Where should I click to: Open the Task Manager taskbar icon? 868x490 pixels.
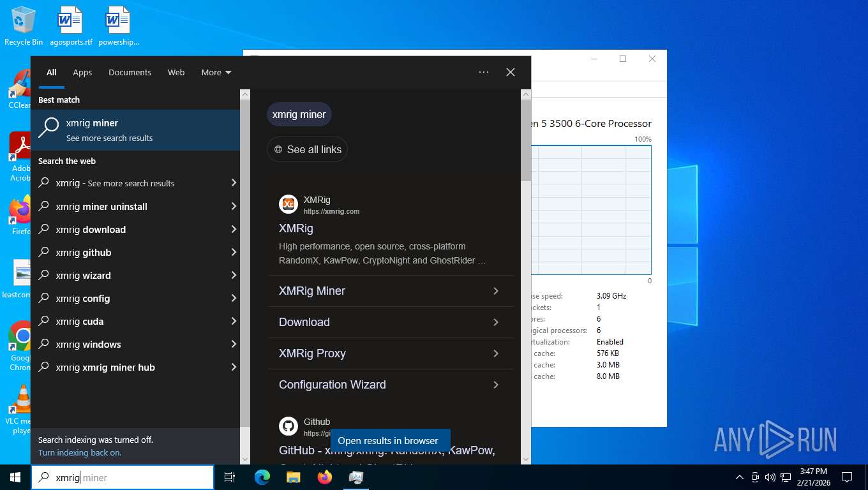click(356, 477)
